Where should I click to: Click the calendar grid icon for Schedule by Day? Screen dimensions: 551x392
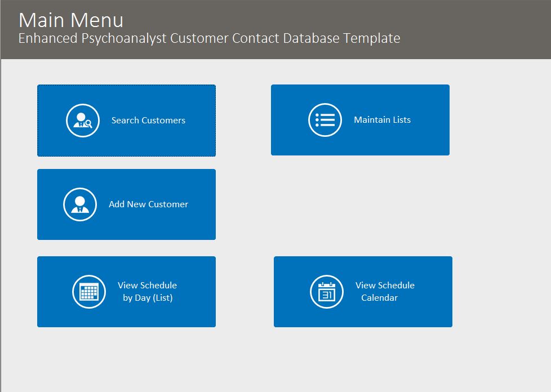coord(89,292)
